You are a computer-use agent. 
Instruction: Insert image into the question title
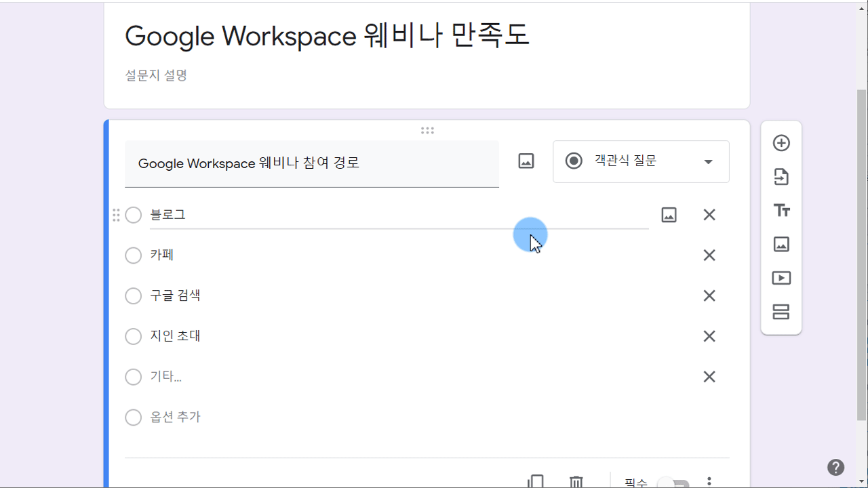click(526, 161)
